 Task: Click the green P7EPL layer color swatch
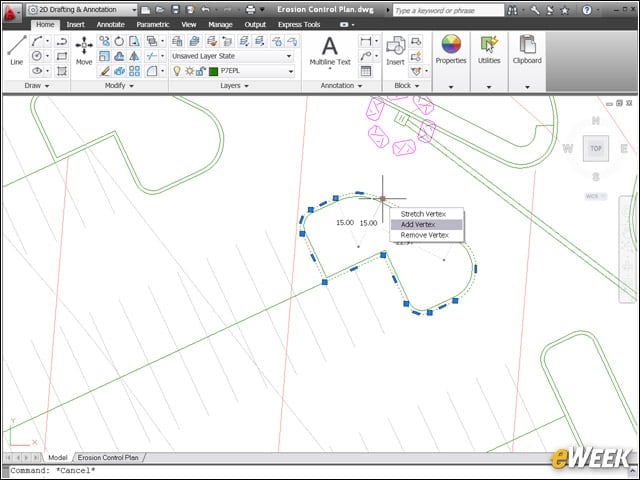pyautogui.click(x=213, y=71)
